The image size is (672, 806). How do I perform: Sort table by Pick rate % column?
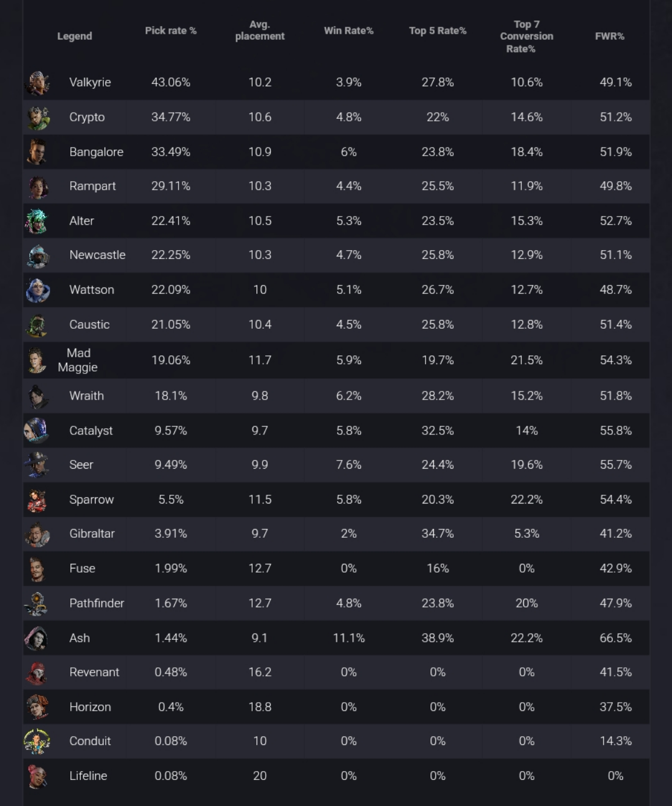[x=170, y=30]
